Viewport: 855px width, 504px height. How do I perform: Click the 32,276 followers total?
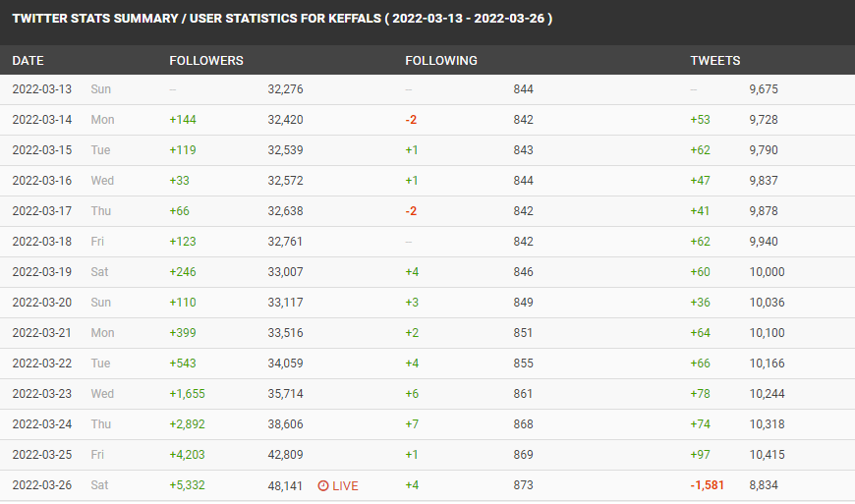[285, 89]
